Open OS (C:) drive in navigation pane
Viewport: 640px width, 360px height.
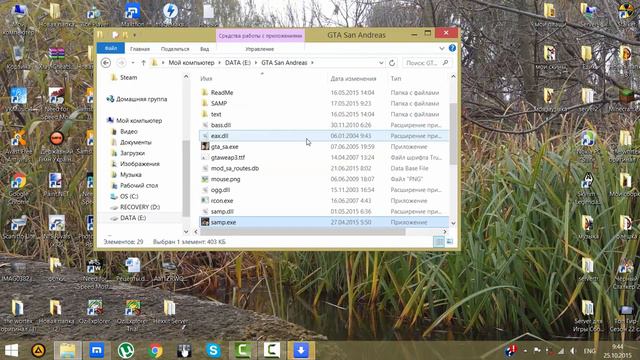point(129,196)
